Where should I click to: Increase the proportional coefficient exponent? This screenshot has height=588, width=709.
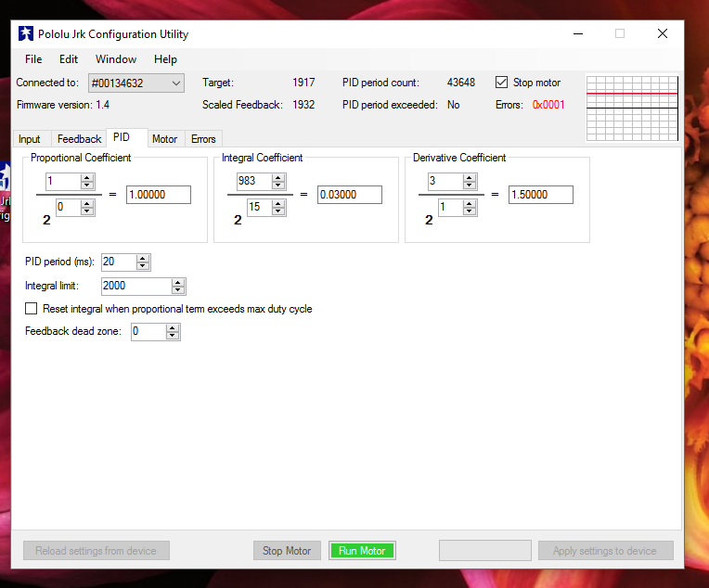pos(87,204)
